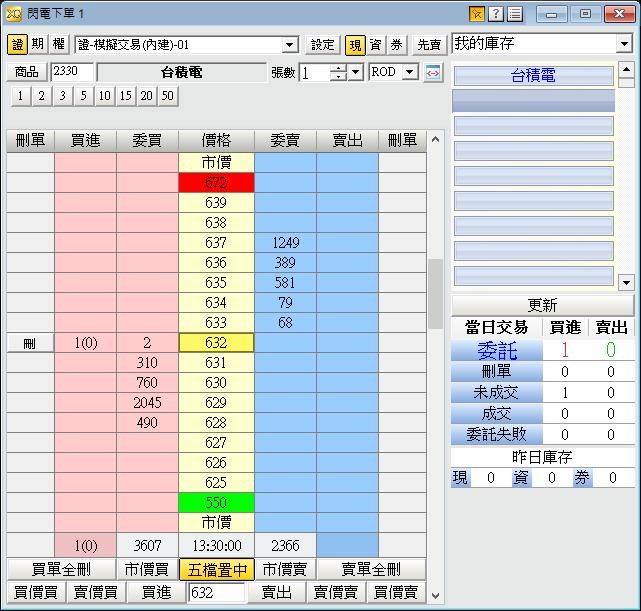The height and width of the screenshot is (611, 641).
Task: Select quantity preset 10 button
Action: pos(102,96)
